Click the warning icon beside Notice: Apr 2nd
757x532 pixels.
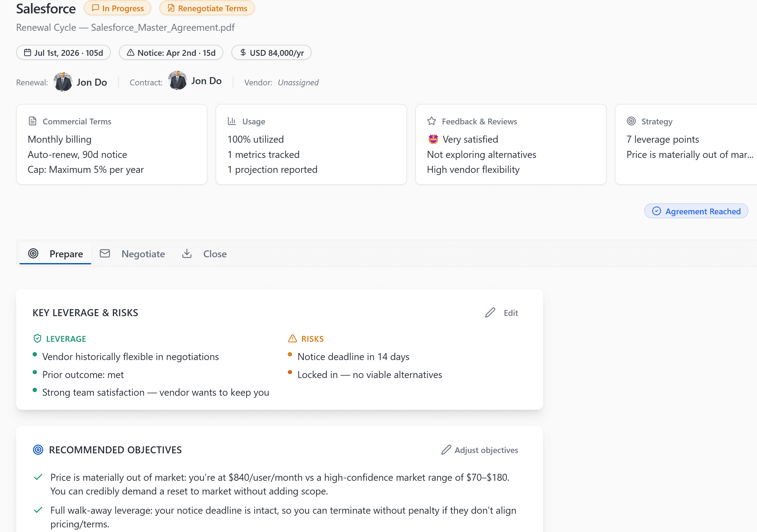[130, 53]
